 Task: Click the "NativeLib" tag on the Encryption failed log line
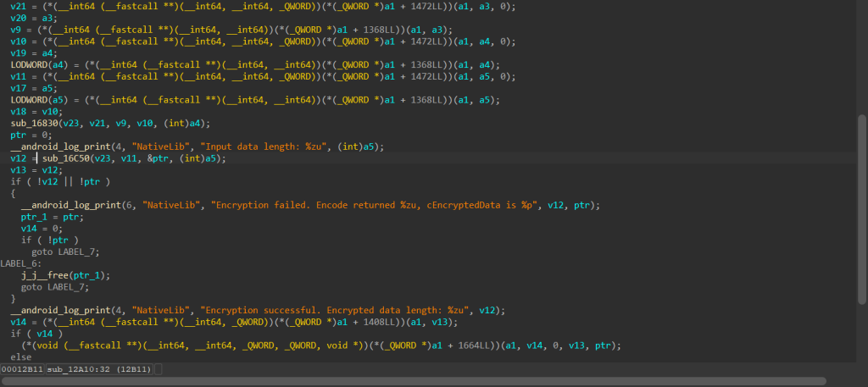click(x=173, y=205)
